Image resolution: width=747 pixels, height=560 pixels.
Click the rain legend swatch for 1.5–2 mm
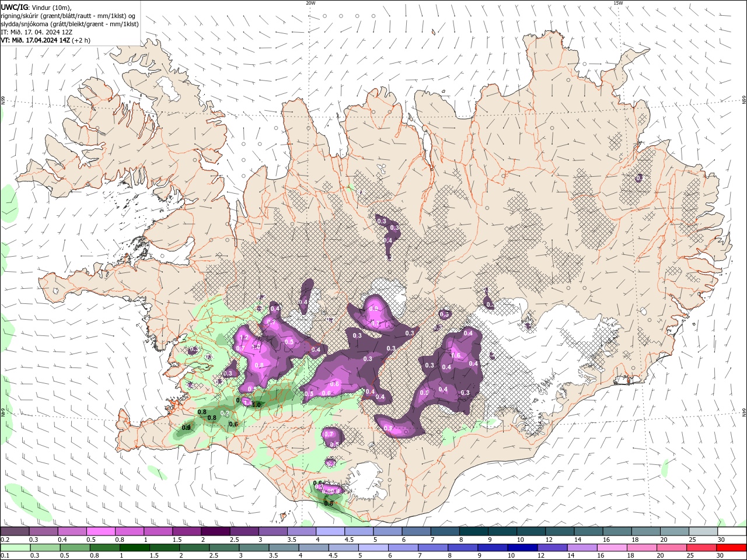click(164, 548)
